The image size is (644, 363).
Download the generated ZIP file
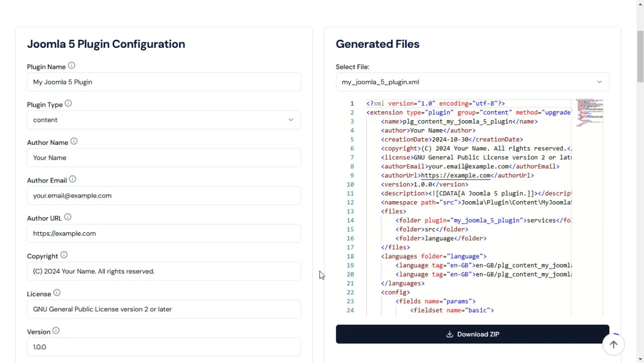pos(472,334)
